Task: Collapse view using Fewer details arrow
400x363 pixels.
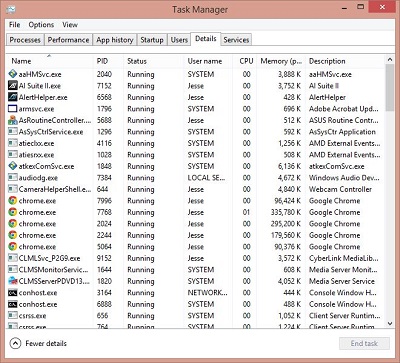Action: pyautogui.click(x=15, y=343)
